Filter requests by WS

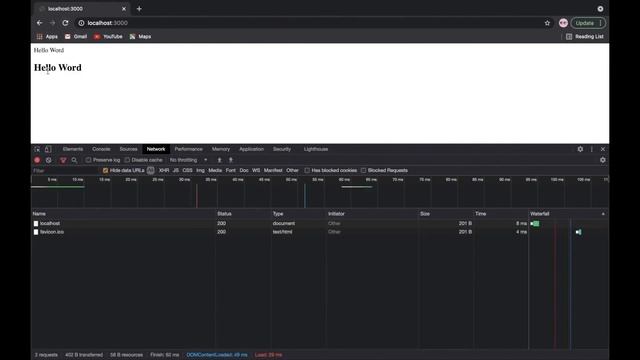pos(256,171)
